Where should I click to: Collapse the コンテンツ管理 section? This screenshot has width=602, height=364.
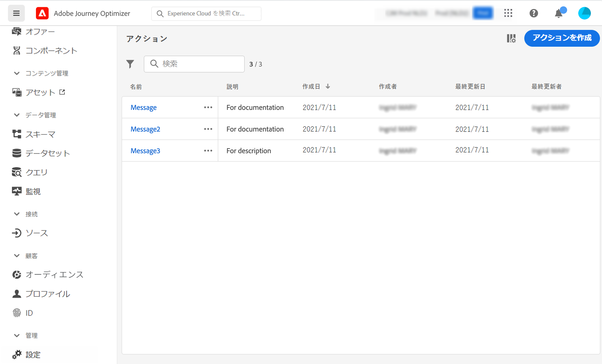point(17,73)
